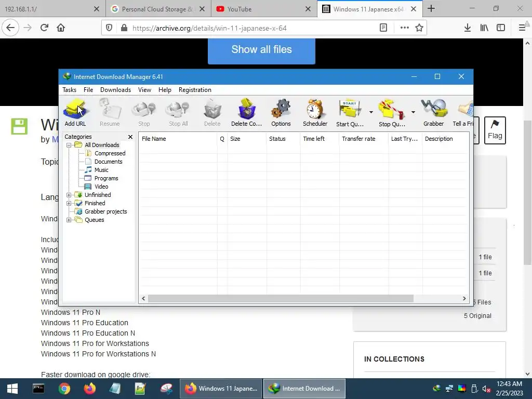Expand the Unfinished tree node
Viewport: 532px width, 399px height.
[69, 195]
